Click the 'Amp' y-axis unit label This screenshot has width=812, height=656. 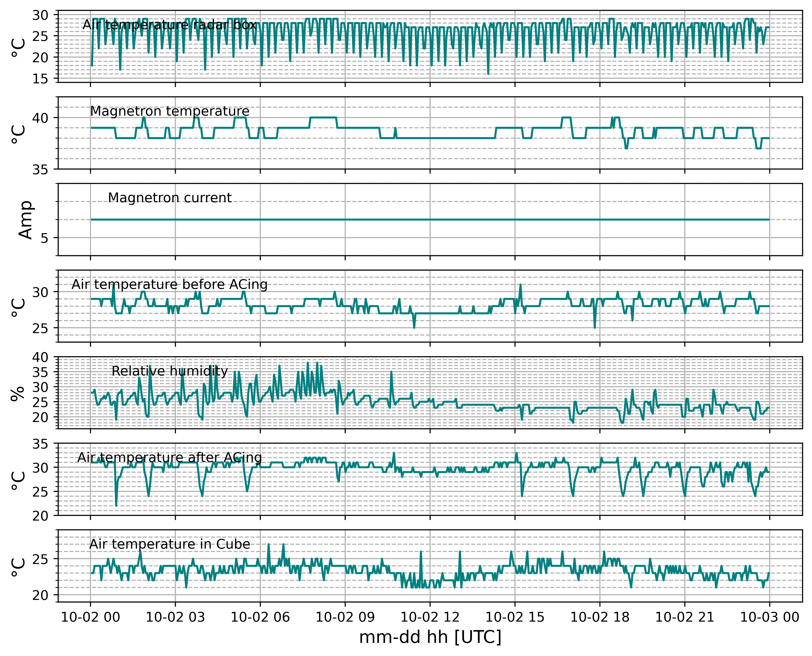coord(26,220)
